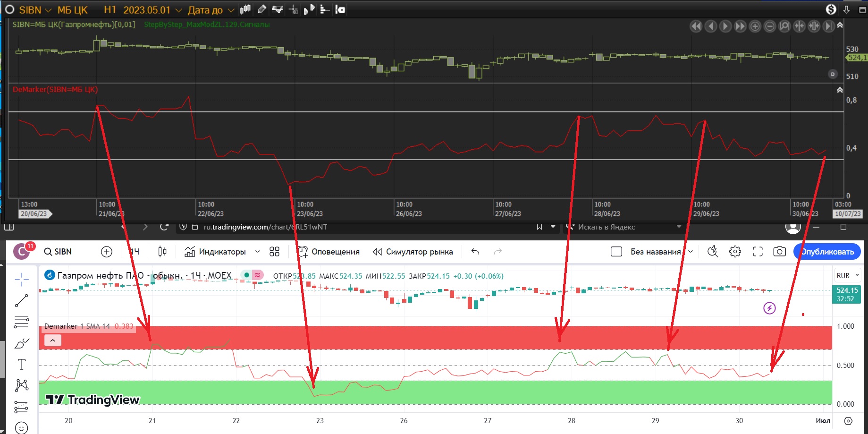The image size is (868, 434).
Task: Choose the brush drawing tool
Action: click(22, 343)
